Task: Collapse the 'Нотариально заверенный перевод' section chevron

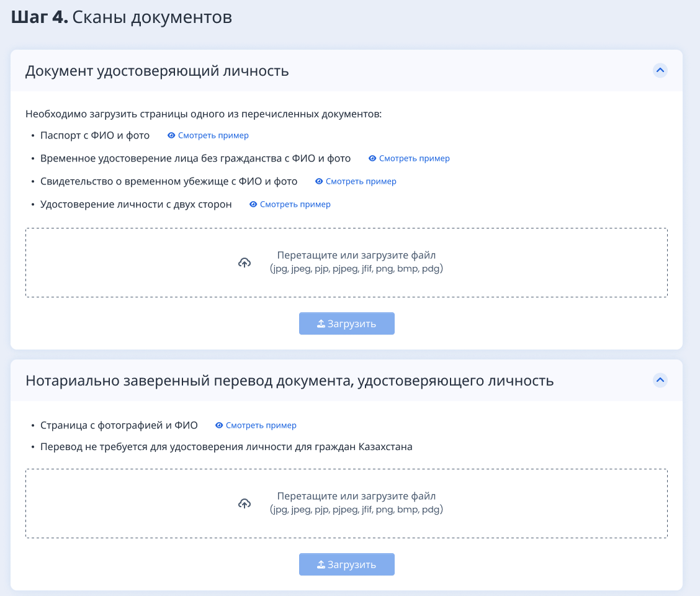Action: 660,379
